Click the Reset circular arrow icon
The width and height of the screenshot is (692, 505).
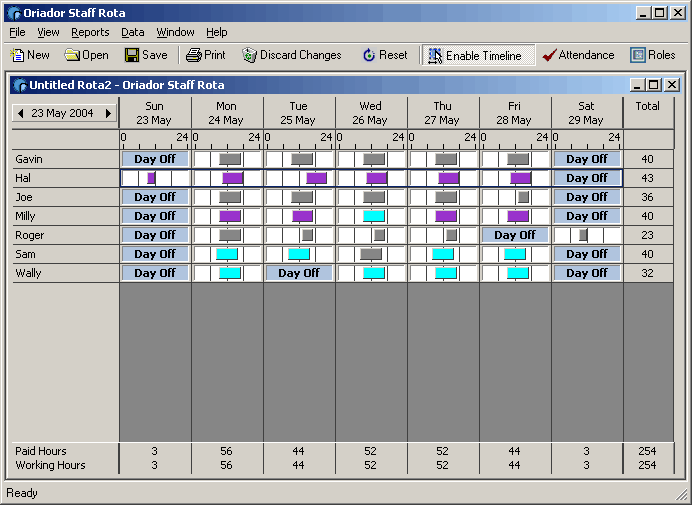click(369, 55)
